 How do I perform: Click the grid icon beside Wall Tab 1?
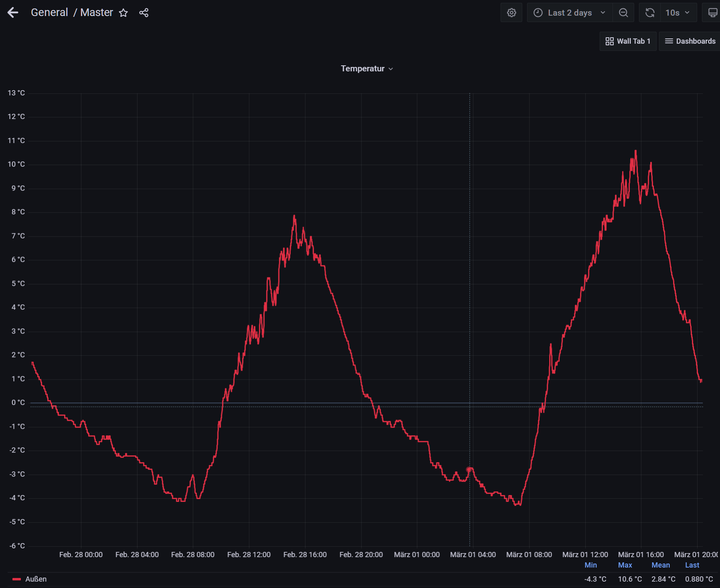pos(610,41)
